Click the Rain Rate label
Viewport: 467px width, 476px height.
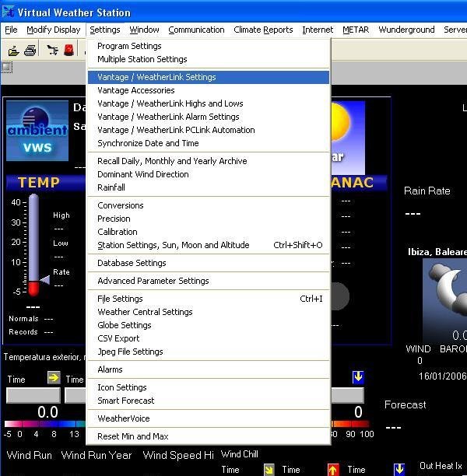pyautogui.click(x=427, y=191)
